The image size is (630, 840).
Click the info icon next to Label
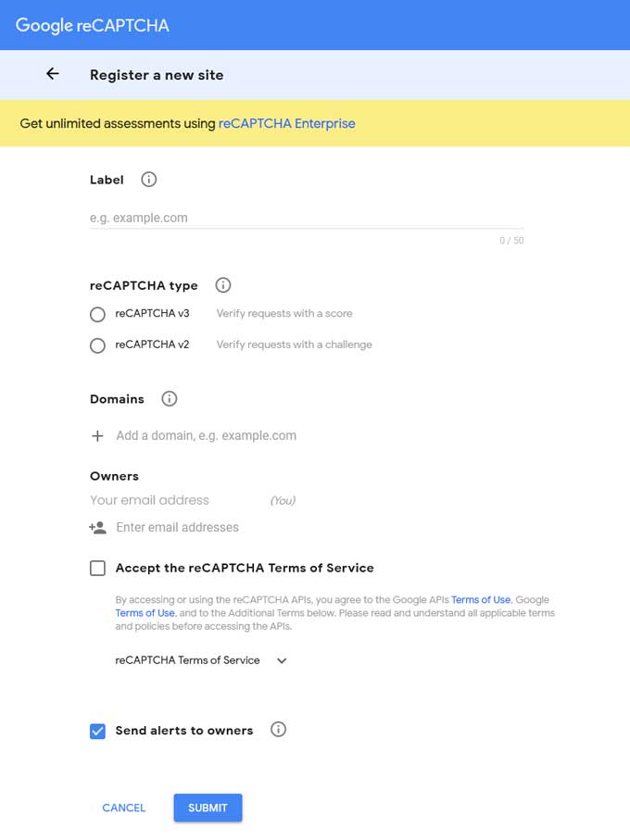pyautogui.click(x=148, y=180)
